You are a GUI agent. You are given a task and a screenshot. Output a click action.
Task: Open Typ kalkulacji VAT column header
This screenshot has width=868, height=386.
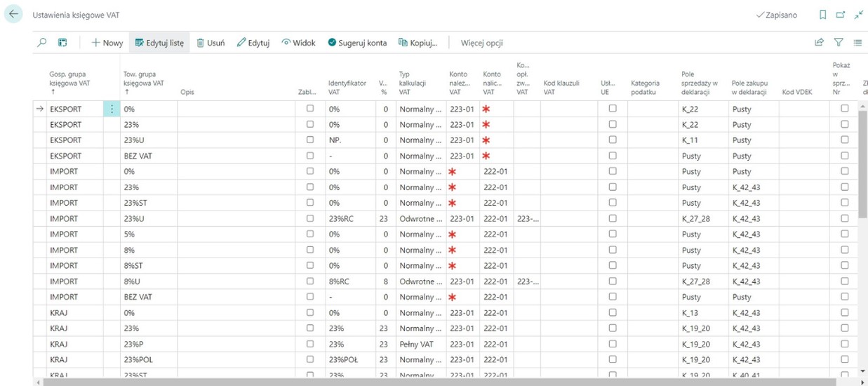click(414, 83)
